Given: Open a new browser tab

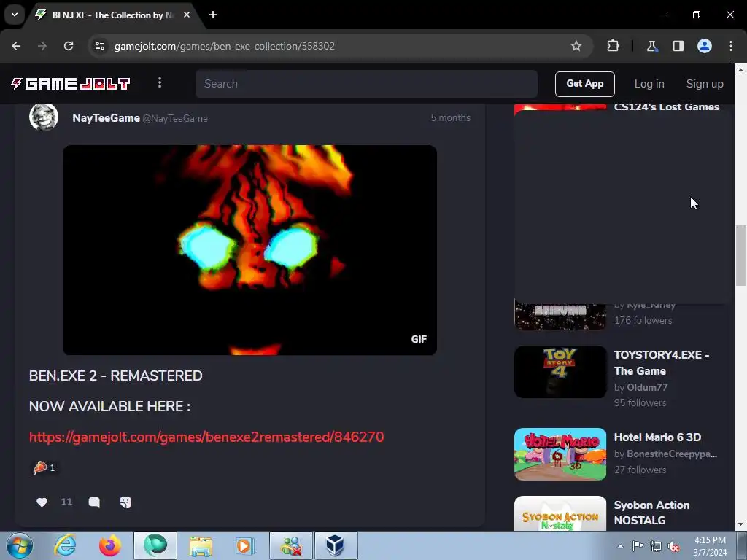Looking at the screenshot, I should click(213, 15).
